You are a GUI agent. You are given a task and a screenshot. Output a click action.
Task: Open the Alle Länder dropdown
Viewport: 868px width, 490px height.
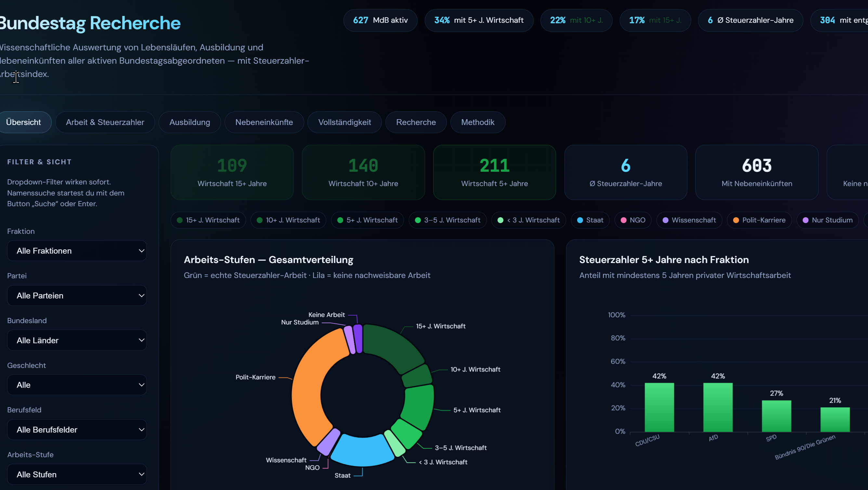[x=77, y=340]
